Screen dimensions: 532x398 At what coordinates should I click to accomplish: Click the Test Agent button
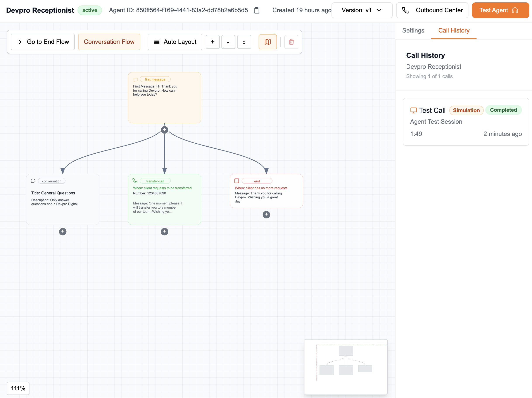500,10
